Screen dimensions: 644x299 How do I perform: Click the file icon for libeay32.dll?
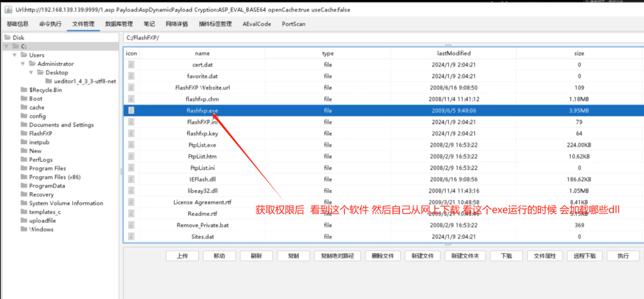[131, 191]
